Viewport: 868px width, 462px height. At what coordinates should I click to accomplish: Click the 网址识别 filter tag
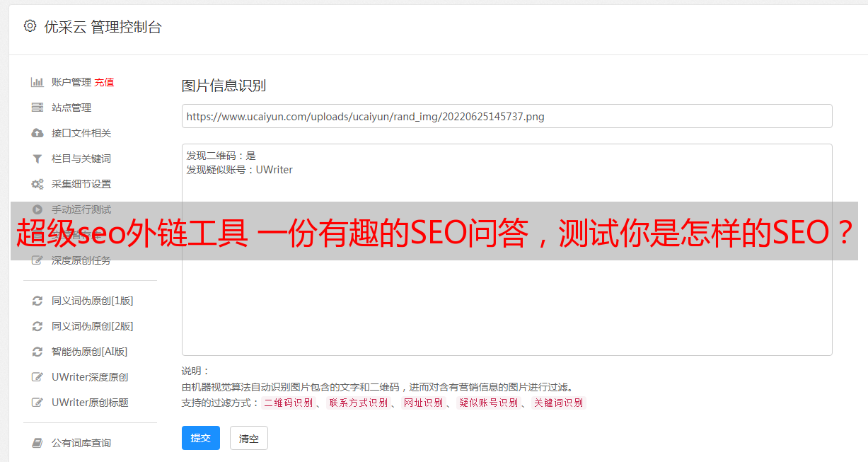click(423, 403)
